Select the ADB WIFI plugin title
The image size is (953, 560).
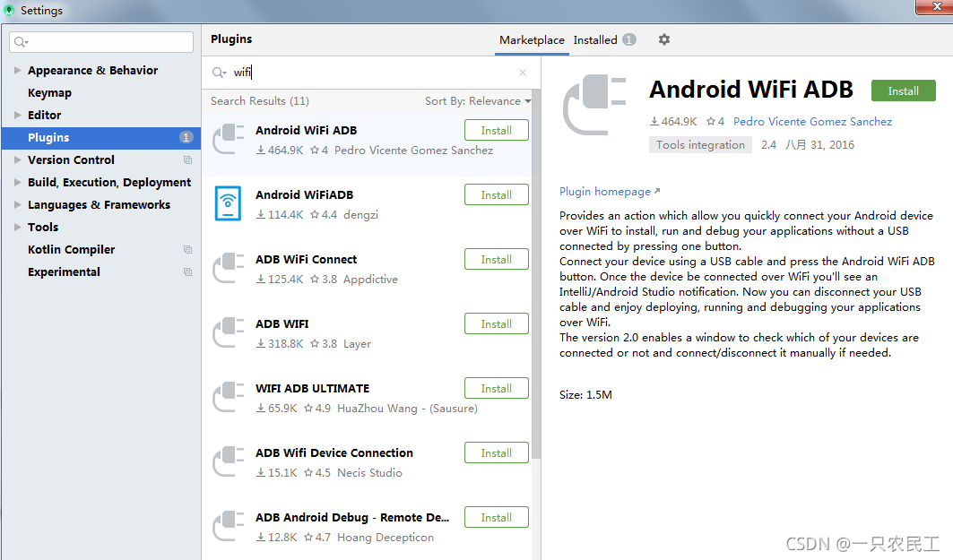click(x=282, y=323)
